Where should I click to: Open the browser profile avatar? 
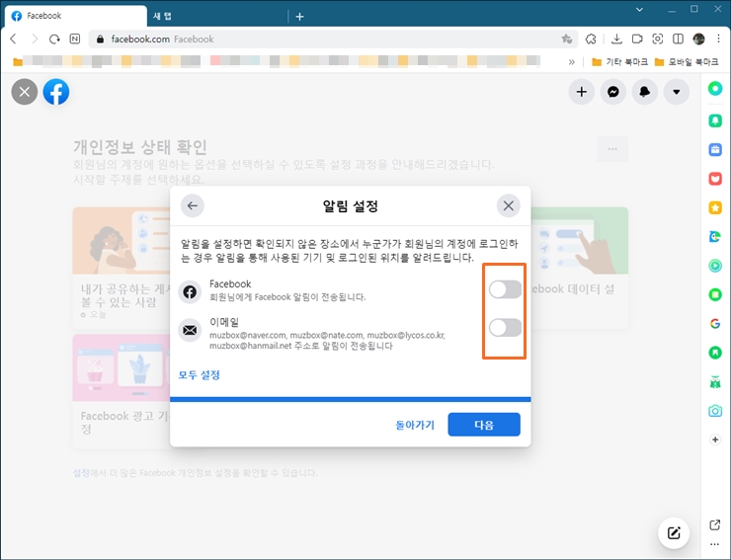698,40
